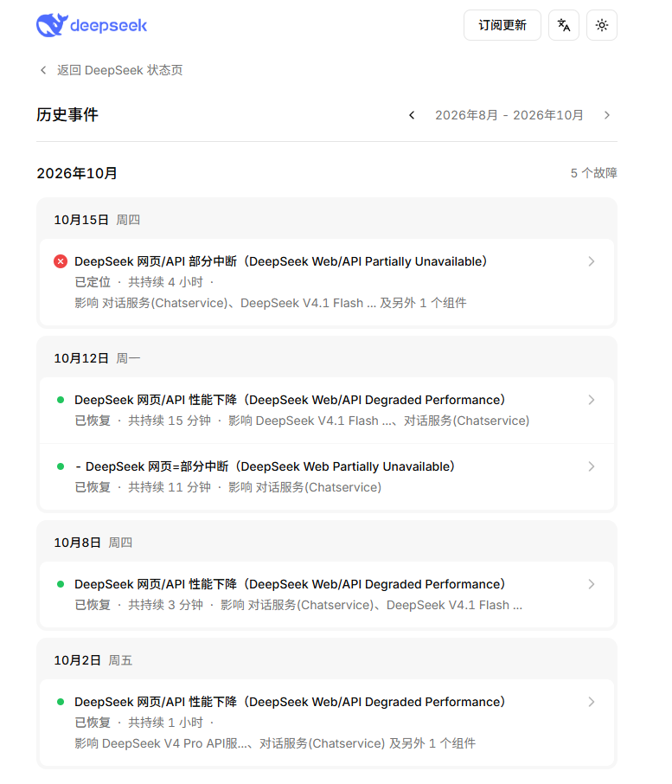This screenshot has width=672, height=784.
Task: Click the 历史事件 heading
Action: coord(67,115)
